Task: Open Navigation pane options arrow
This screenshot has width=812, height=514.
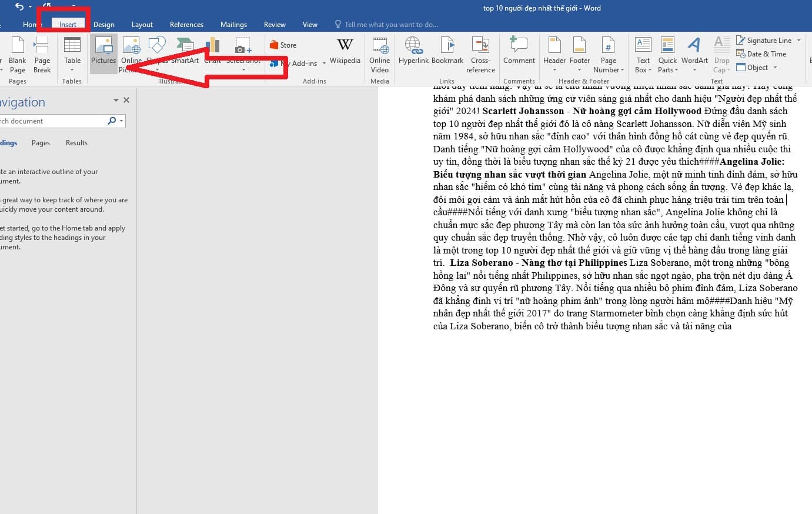Action: click(x=116, y=101)
